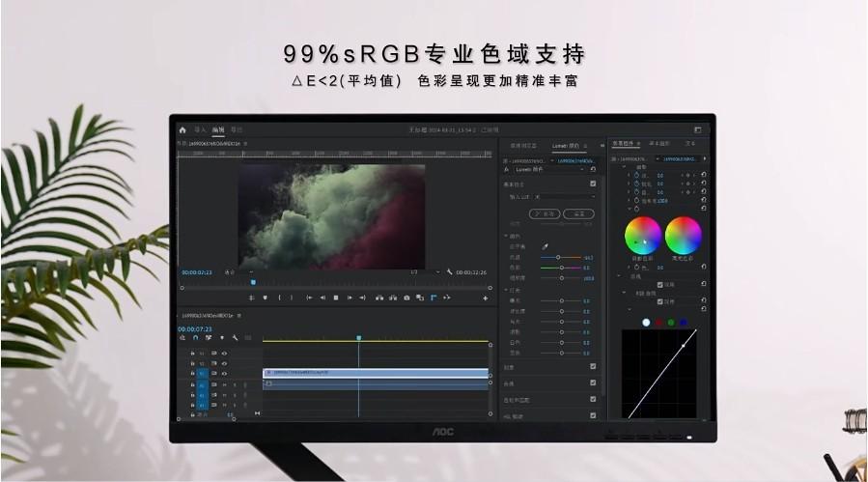
Task: Select the white balance eyedropper in Lumetri
Action: coord(545,247)
